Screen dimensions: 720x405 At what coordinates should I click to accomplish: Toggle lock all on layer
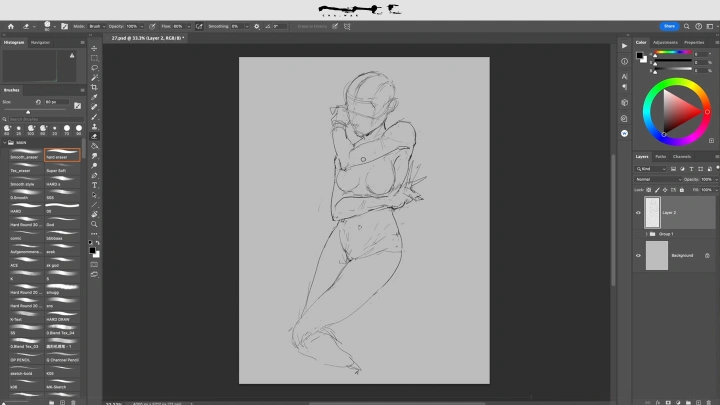[x=682, y=190]
